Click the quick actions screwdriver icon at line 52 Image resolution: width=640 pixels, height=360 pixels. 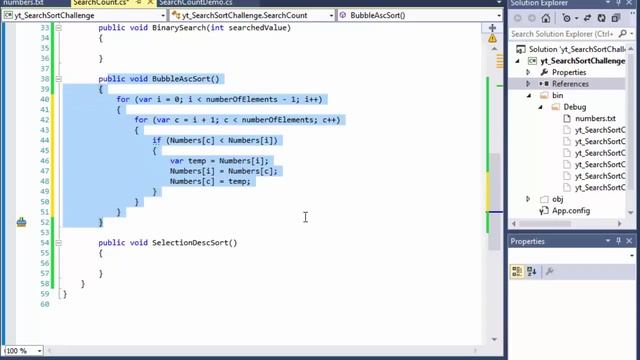coord(21,222)
